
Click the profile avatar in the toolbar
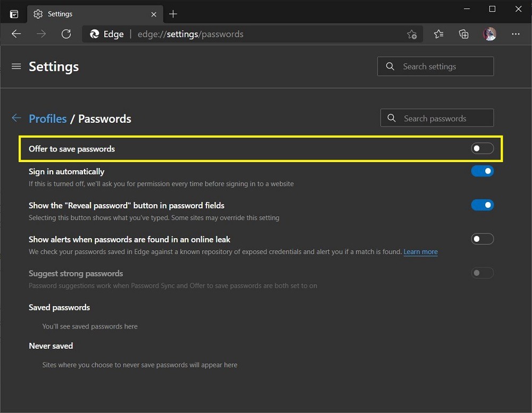coord(489,33)
